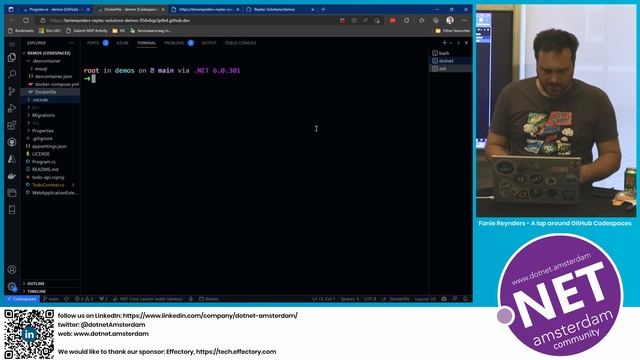The width and height of the screenshot is (640, 360).
Task: Open .gitignore in the explorer
Action: click(x=42, y=138)
